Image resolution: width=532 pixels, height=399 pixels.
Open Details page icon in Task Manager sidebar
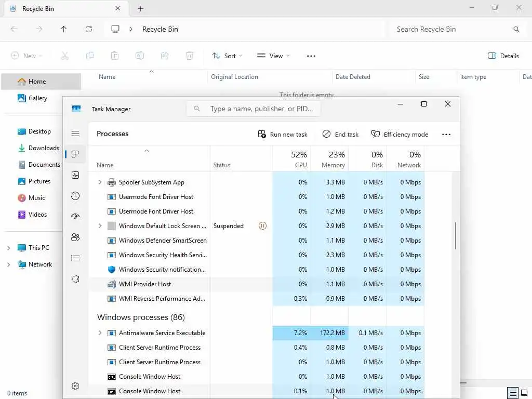[75, 258]
